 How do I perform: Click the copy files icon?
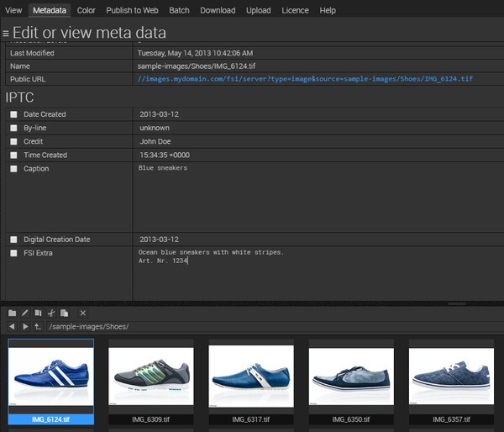[38, 313]
